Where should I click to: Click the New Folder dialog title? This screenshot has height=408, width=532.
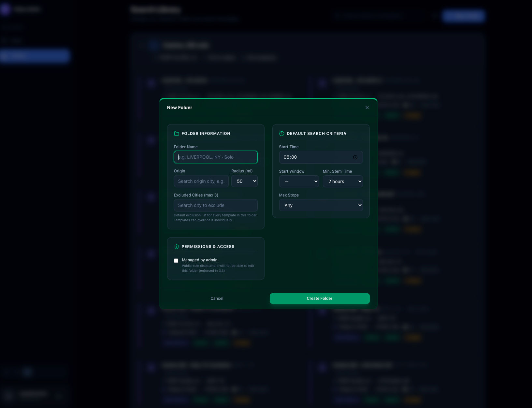click(180, 108)
